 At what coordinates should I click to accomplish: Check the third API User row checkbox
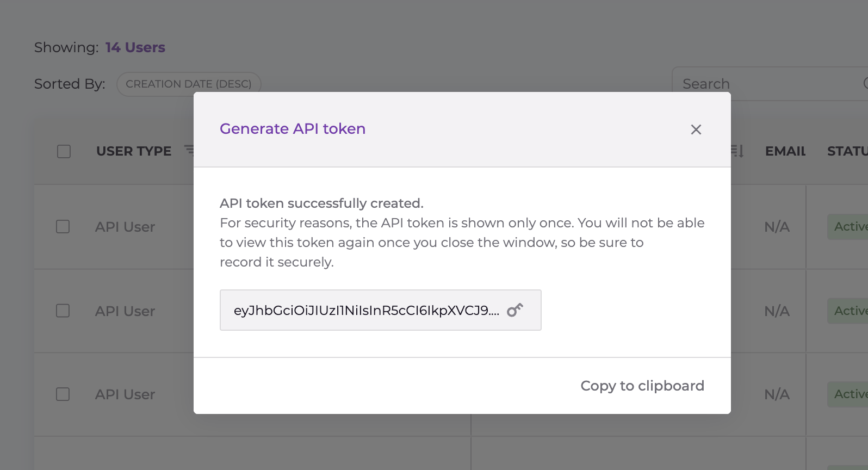[x=63, y=394]
